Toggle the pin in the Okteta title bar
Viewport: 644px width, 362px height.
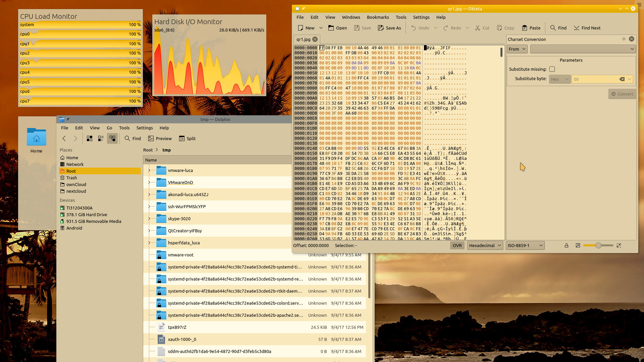(304, 8)
